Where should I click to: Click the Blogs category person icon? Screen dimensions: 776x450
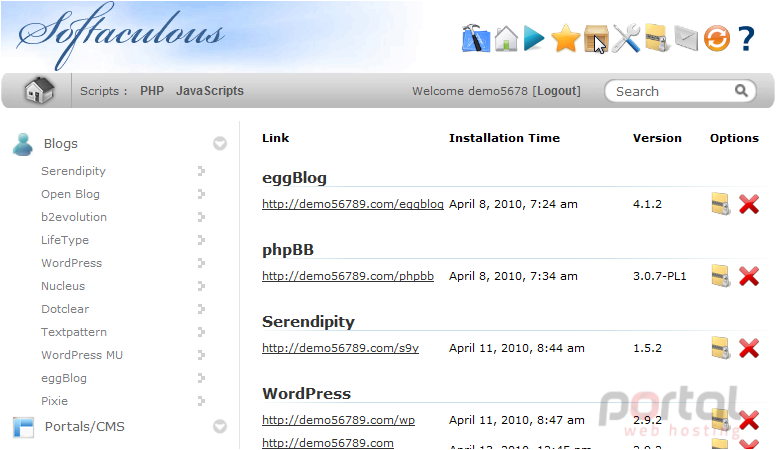[x=23, y=144]
